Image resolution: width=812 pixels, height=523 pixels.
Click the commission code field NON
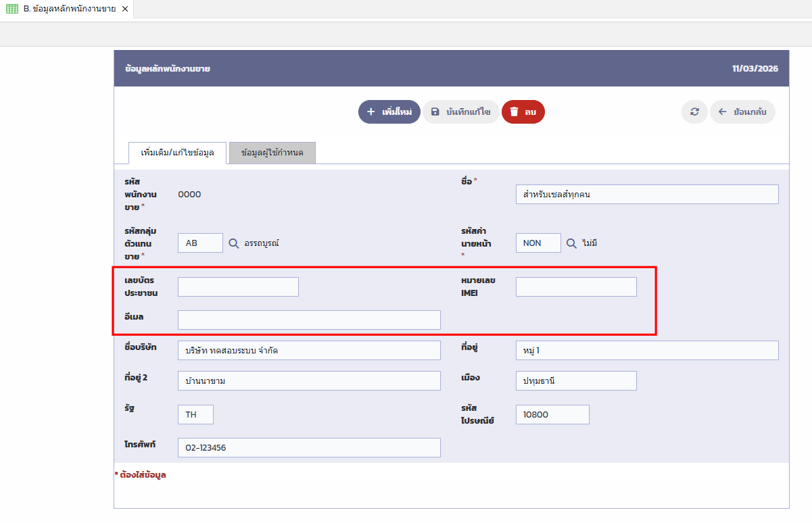[x=538, y=243]
